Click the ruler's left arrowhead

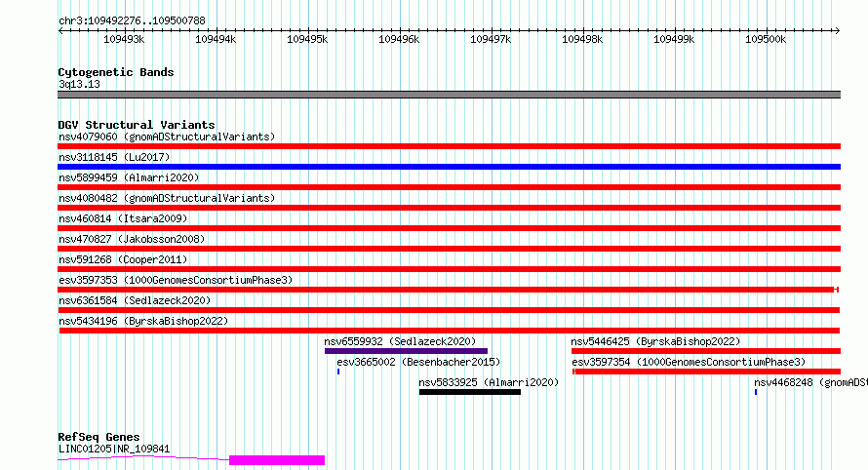pos(60,30)
